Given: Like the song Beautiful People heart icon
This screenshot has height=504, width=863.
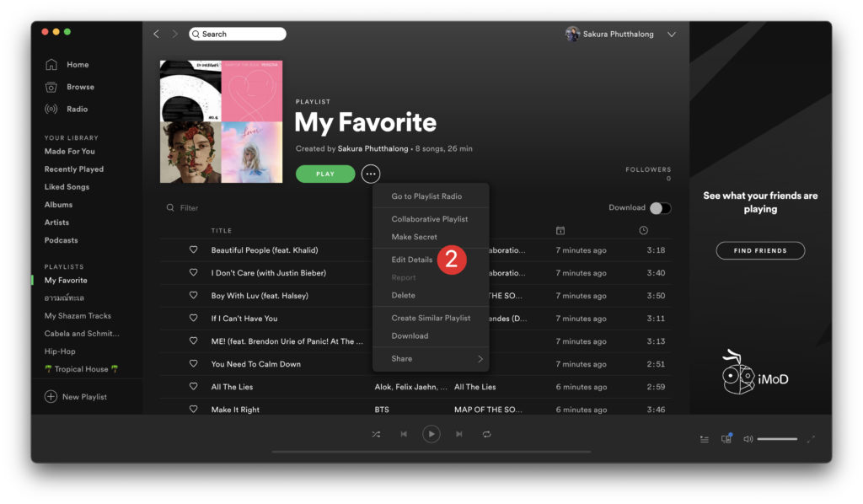Looking at the screenshot, I should (193, 250).
